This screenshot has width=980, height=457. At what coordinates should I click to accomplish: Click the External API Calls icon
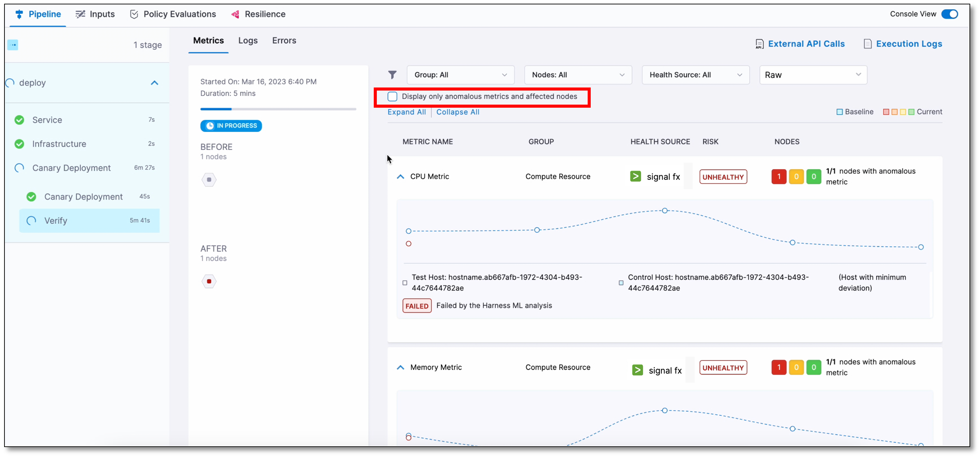pos(759,43)
